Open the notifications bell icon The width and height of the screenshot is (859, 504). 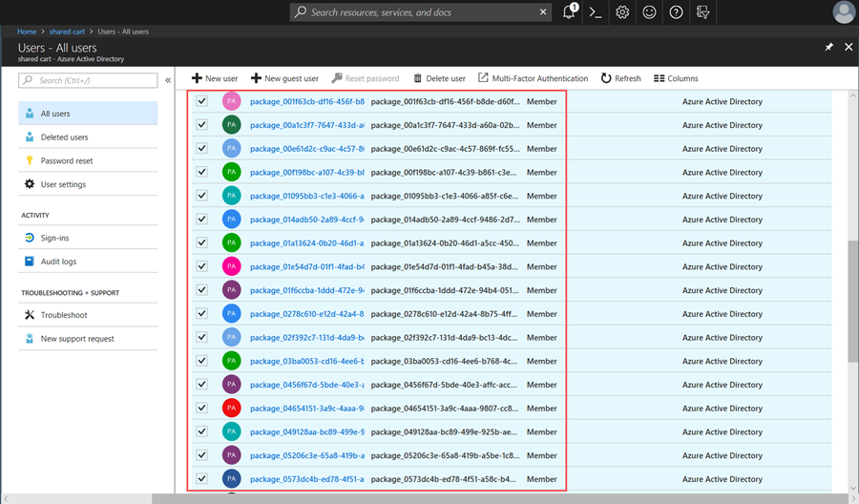[x=570, y=12]
